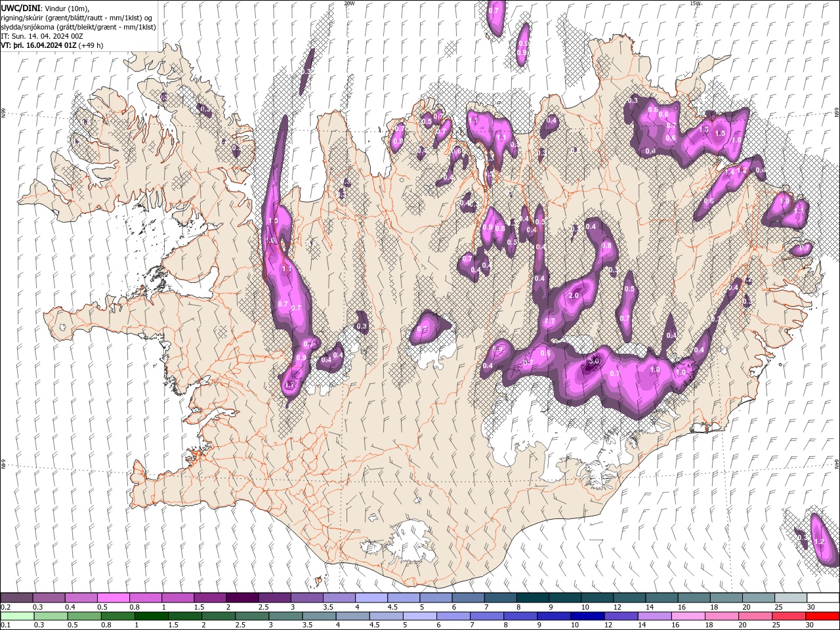
Task: Click the '2.0' precipitation value on map
Action: (574, 295)
